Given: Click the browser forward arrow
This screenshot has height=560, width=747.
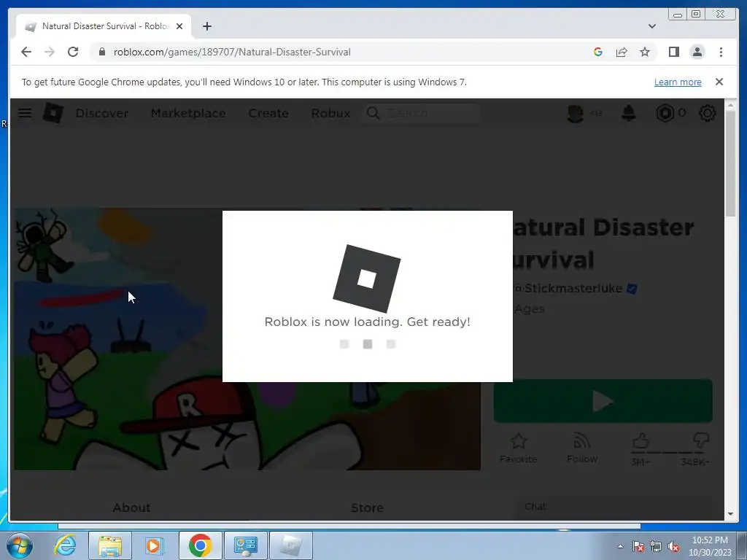Looking at the screenshot, I should point(50,52).
